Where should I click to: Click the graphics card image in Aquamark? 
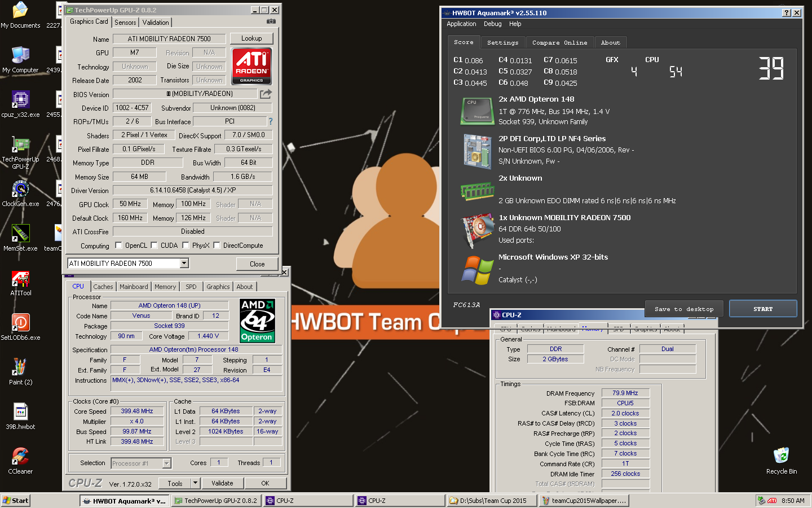pyautogui.click(x=478, y=230)
